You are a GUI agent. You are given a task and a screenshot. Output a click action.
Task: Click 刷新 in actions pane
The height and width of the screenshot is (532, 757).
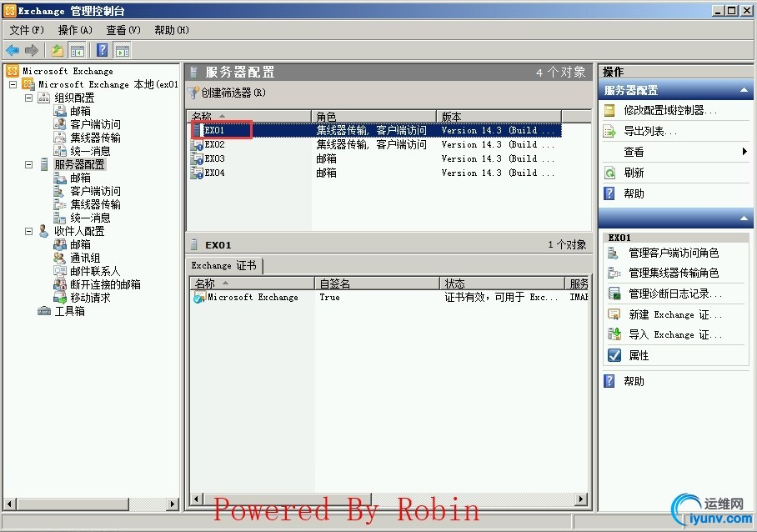coord(634,173)
